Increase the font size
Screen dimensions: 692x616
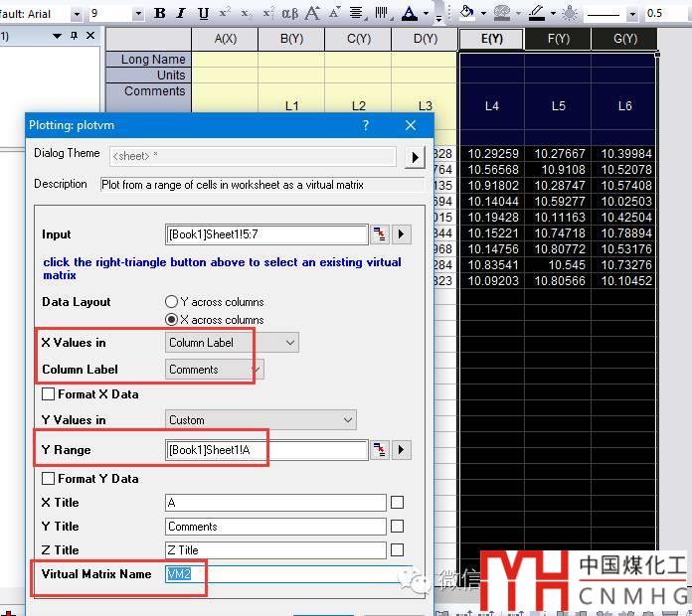coord(312,13)
